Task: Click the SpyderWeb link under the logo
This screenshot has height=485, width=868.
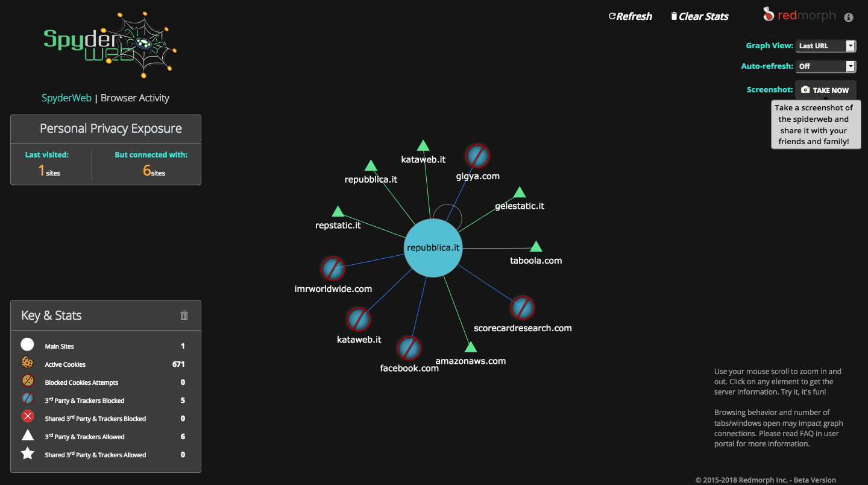Action: (x=66, y=98)
